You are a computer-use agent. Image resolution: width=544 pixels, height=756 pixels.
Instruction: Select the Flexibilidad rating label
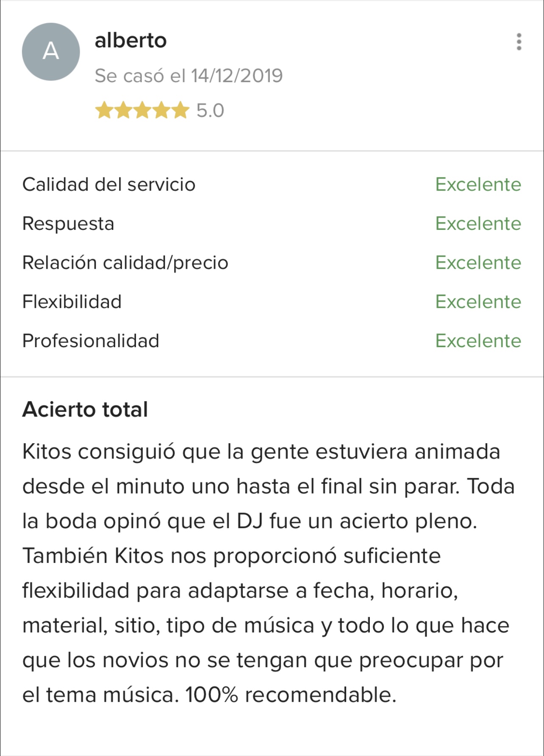(72, 302)
